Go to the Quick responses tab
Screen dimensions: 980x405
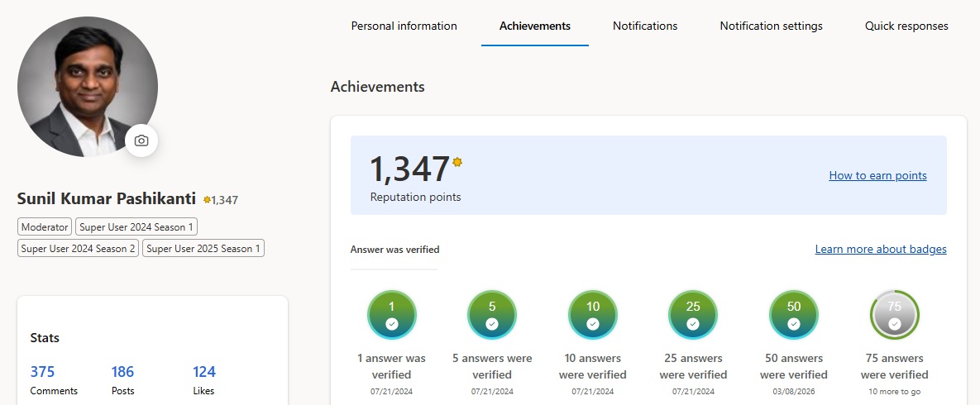[x=906, y=26]
